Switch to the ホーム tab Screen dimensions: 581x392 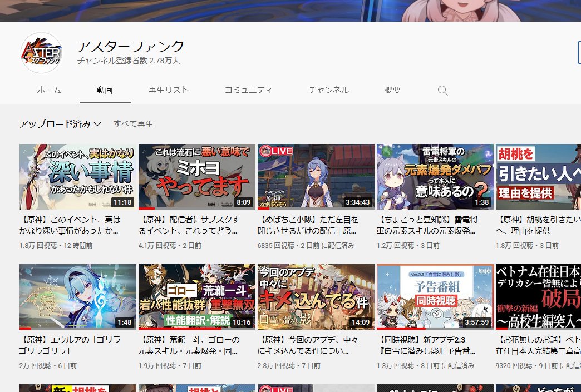click(x=49, y=90)
